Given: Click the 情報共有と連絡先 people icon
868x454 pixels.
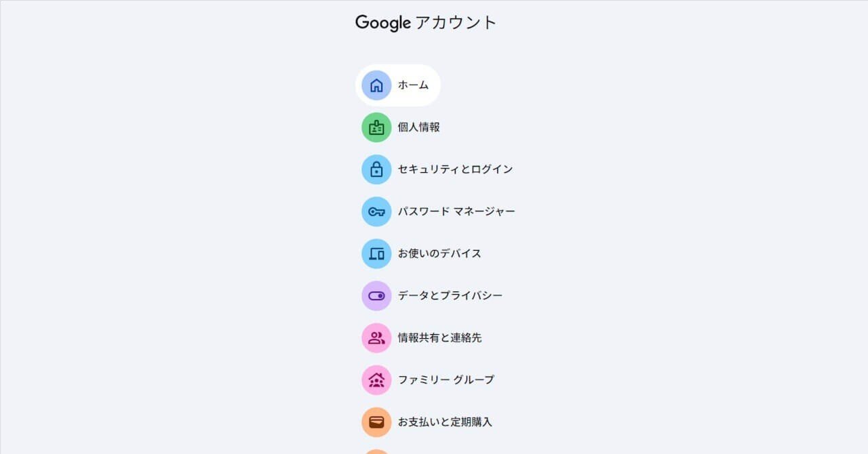Looking at the screenshot, I should point(376,337).
